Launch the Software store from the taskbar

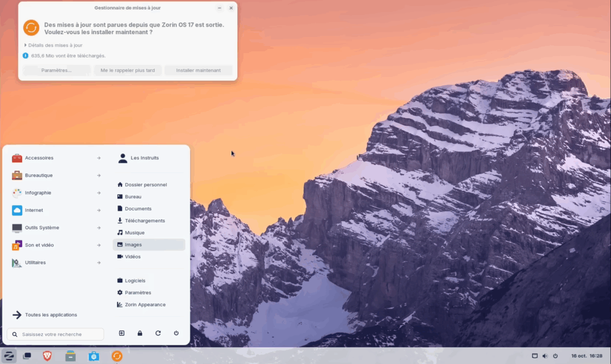point(94,356)
